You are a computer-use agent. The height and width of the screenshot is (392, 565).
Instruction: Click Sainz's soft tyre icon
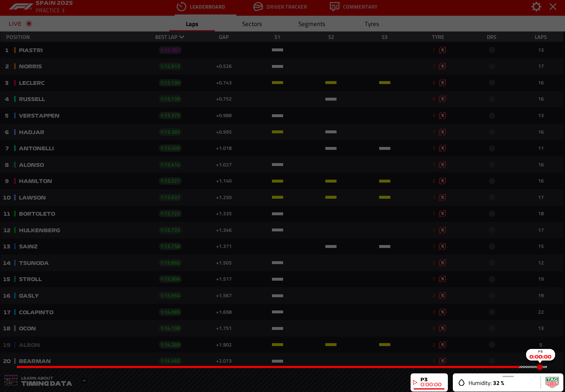point(442,246)
